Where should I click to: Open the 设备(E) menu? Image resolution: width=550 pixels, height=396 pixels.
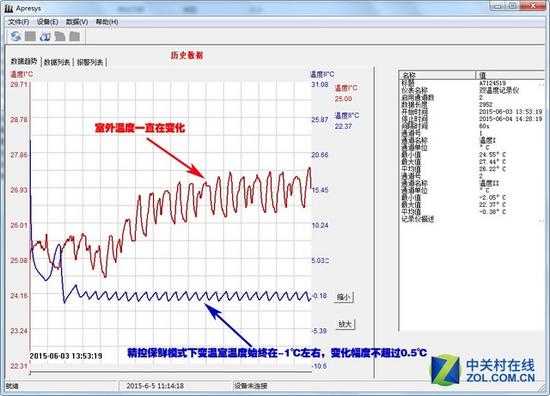pyautogui.click(x=48, y=22)
